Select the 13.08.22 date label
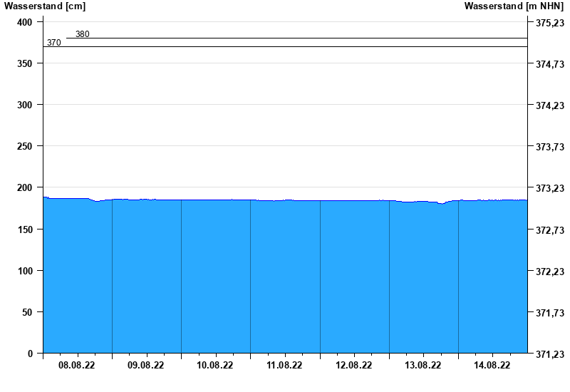 423,366
